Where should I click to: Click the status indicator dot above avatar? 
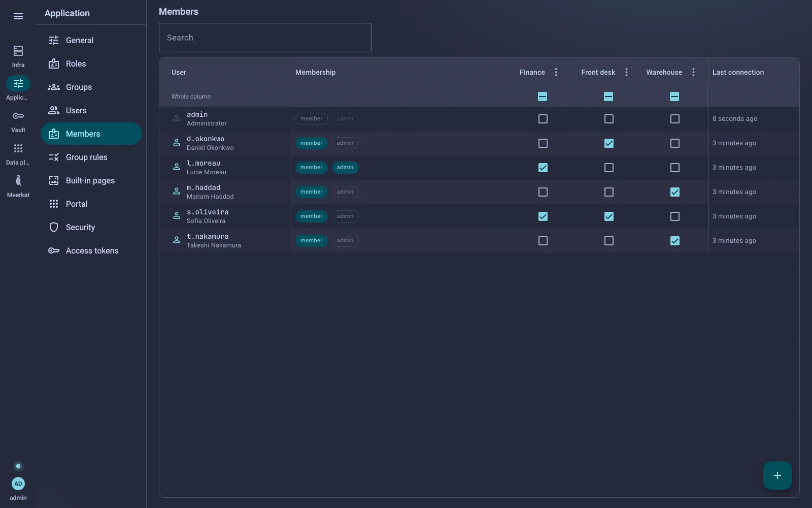18,466
